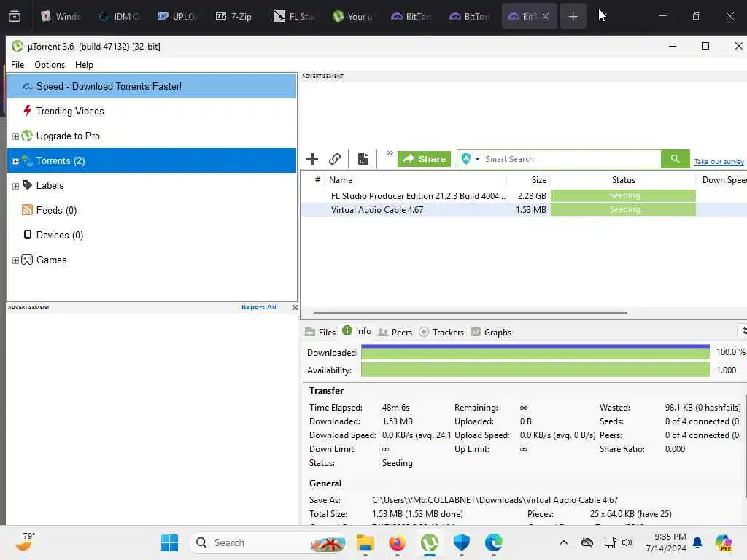Expand the Games tree node
The height and width of the screenshot is (560, 747).
coord(15,260)
